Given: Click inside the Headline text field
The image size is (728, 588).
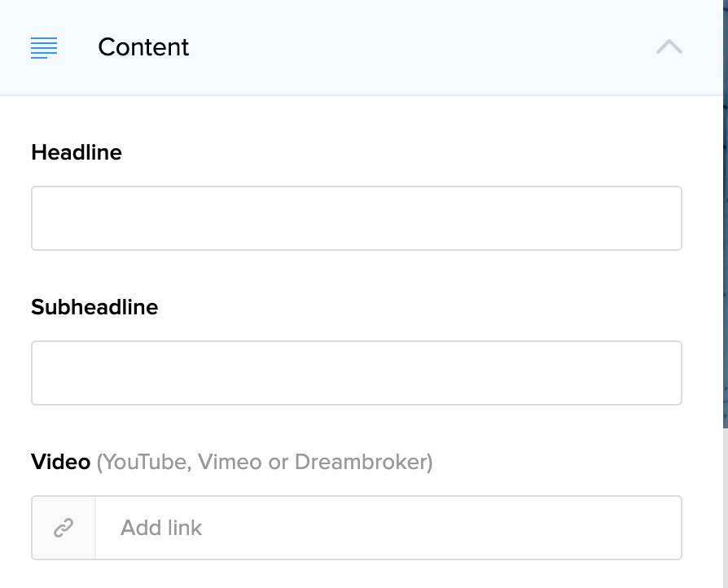Looking at the screenshot, I should point(356,217).
